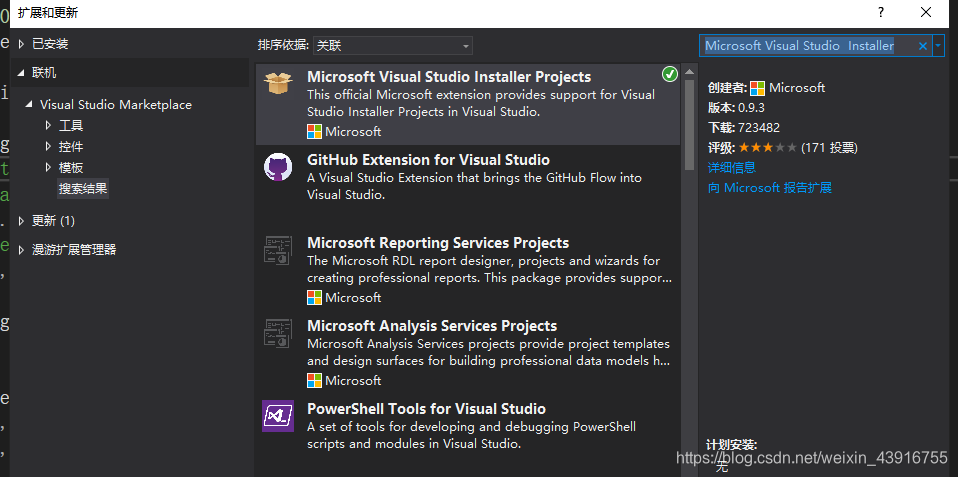This screenshot has height=477, width=958.
Task: Select Microsoft Analysis Services Projects result
Action: [467, 352]
